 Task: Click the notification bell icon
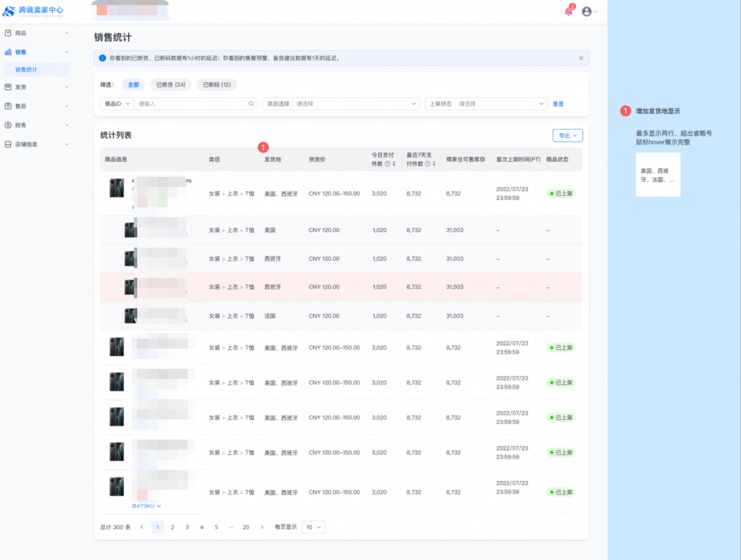point(568,11)
